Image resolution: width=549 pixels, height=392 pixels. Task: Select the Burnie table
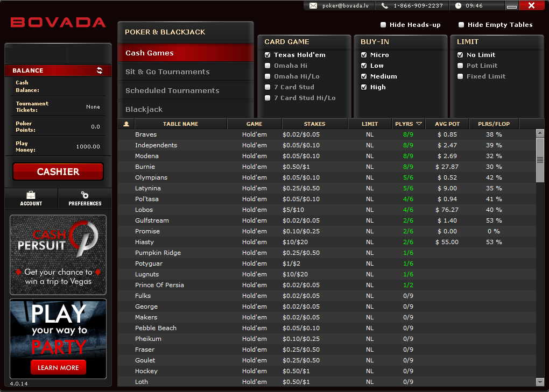326,167
